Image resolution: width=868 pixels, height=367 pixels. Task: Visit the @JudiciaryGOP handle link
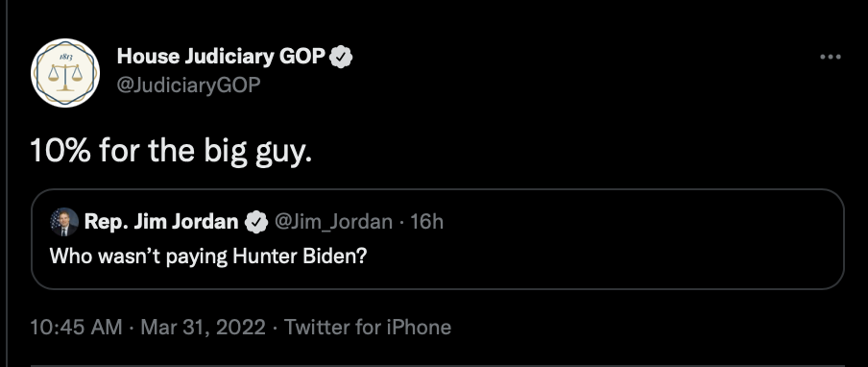point(189,85)
